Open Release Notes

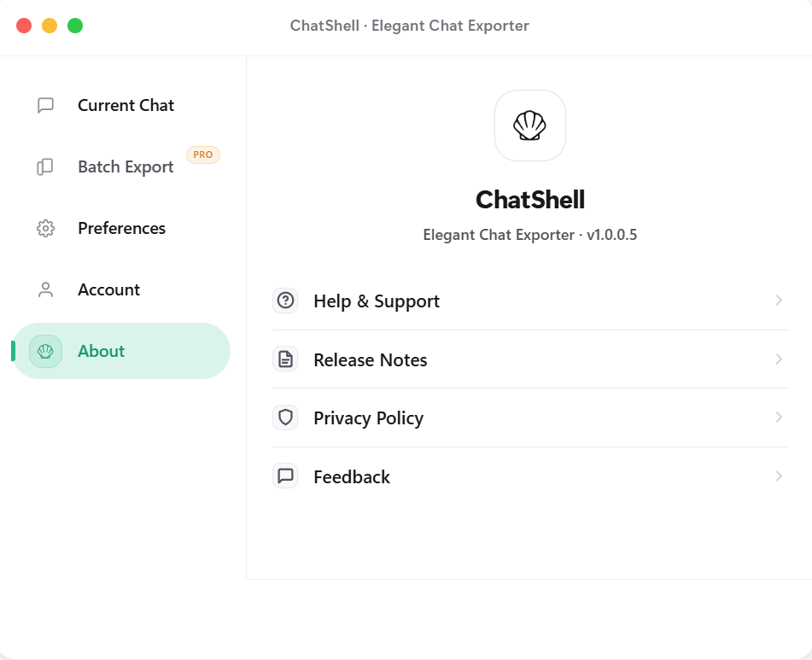pos(370,359)
